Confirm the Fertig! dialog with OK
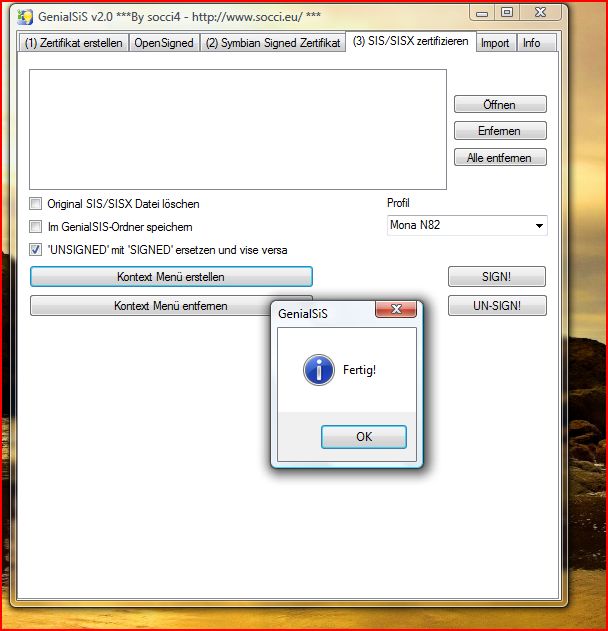The height and width of the screenshot is (631, 608). 364,437
